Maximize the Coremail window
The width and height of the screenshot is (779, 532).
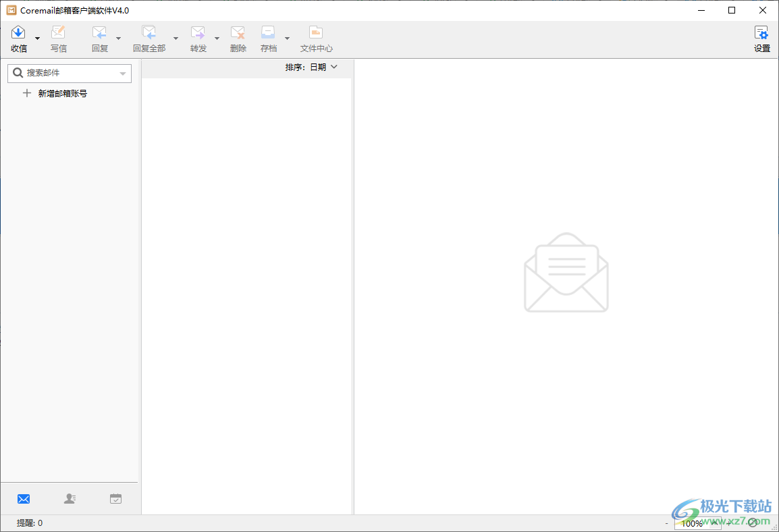pyautogui.click(x=732, y=10)
